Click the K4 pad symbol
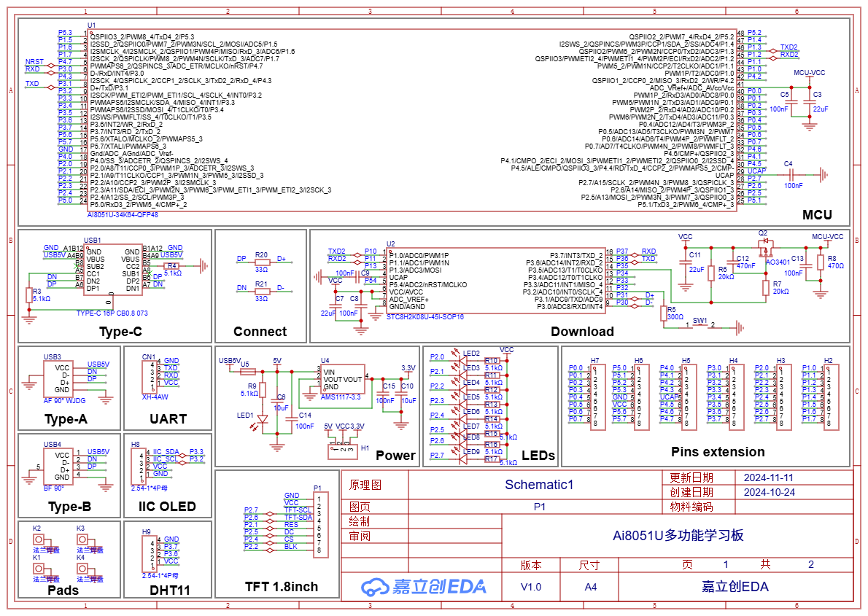Viewport: 868px width, 616px height. coord(82,569)
